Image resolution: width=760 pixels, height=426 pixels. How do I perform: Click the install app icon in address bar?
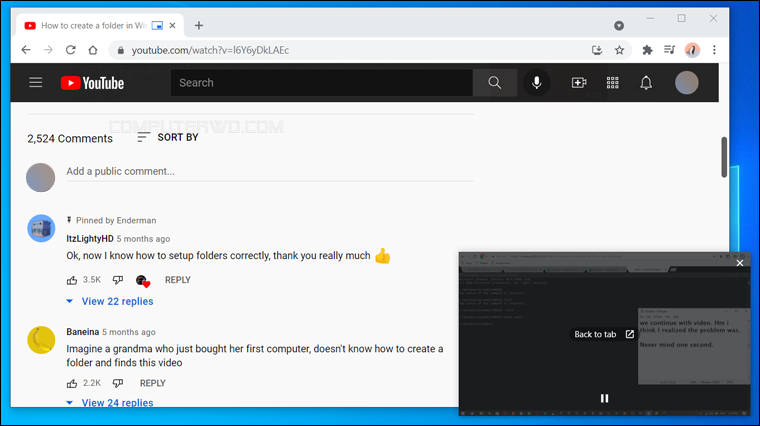point(597,50)
